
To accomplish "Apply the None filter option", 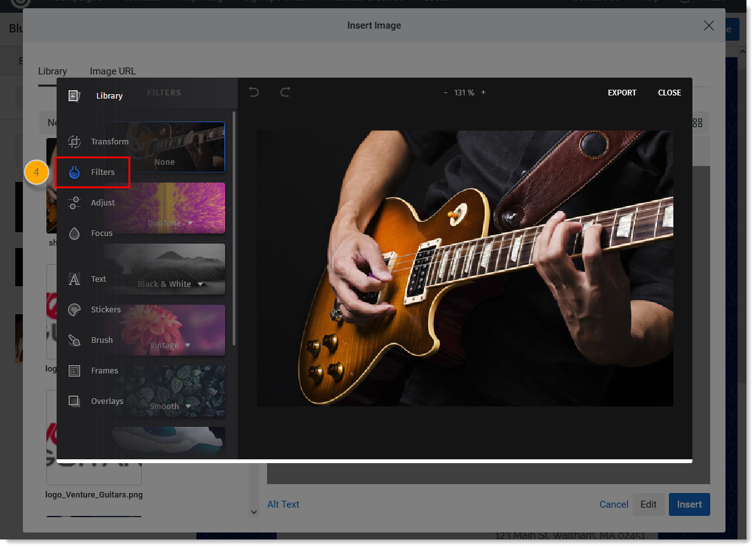I will pyautogui.click(x=164, y=162).
